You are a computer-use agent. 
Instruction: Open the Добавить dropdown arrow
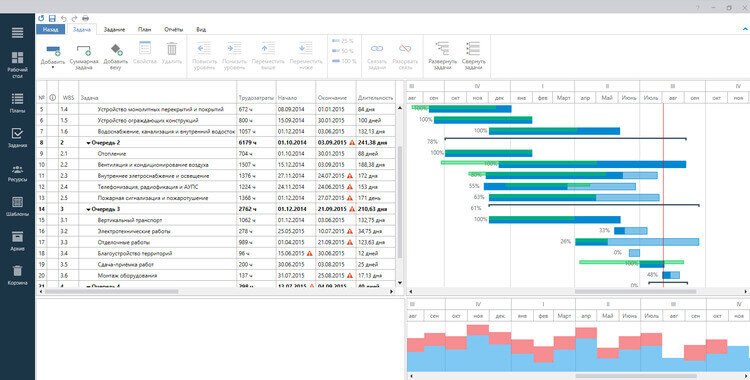pos(53,67)
